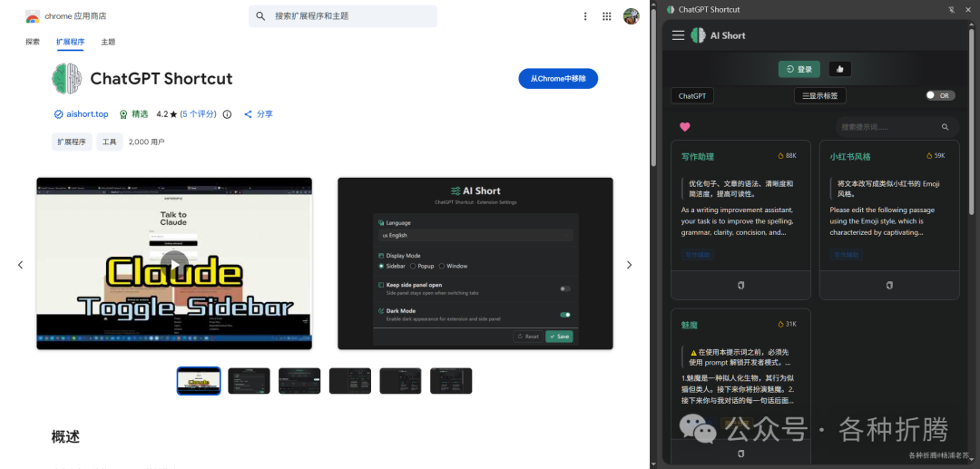Focus the store search box
The image size is (980, 469).
(x=342, y=16)
